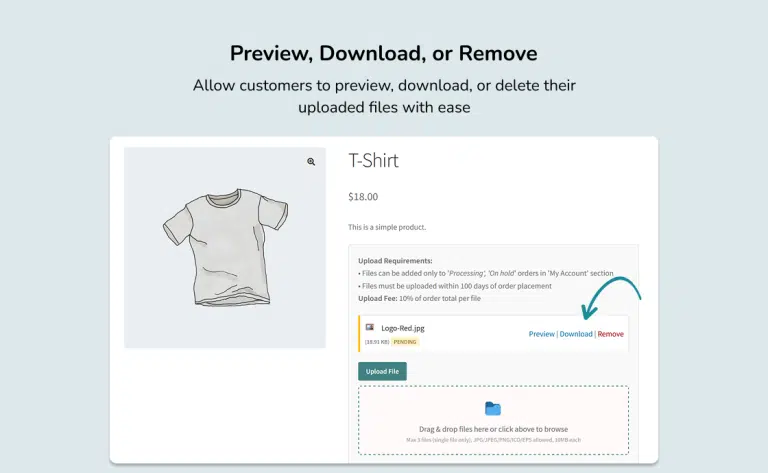
Task: Click the 'This is a simple product.' description
Action: tap(387, 227)
